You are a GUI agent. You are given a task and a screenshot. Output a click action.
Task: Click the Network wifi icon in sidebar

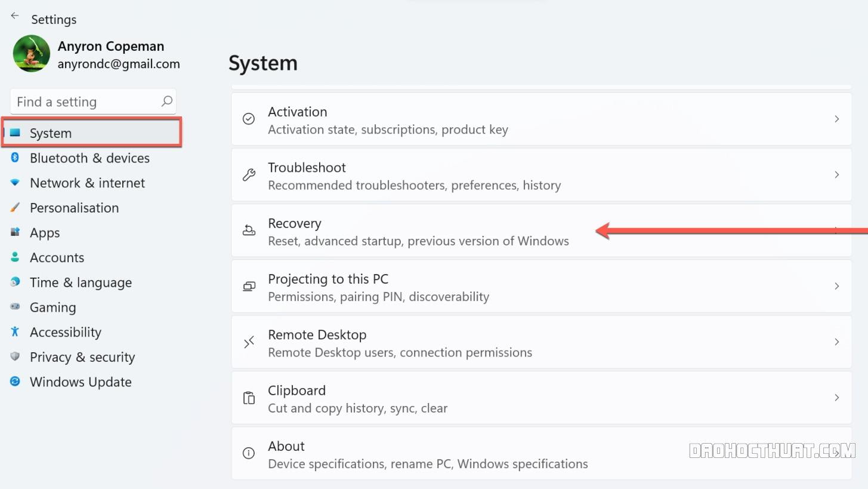pyautogui.click(x=16, y=183)
